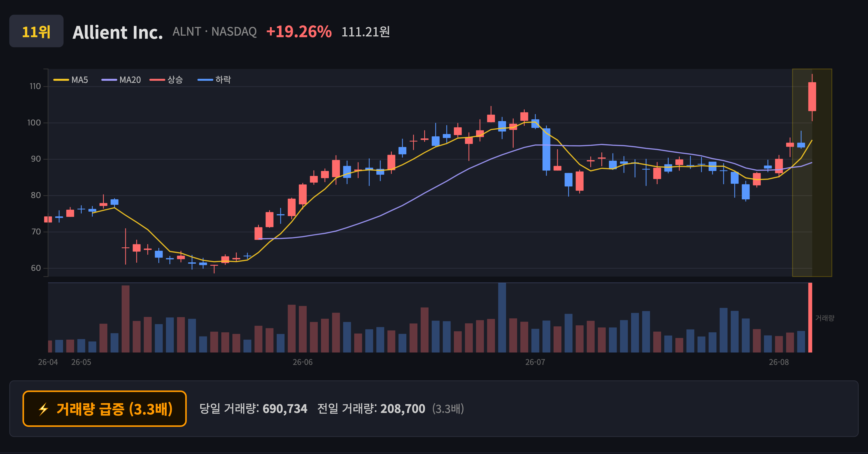Select the tallest blue volume bar
Screen dimensions: 868x454
[x=502, y=318]
